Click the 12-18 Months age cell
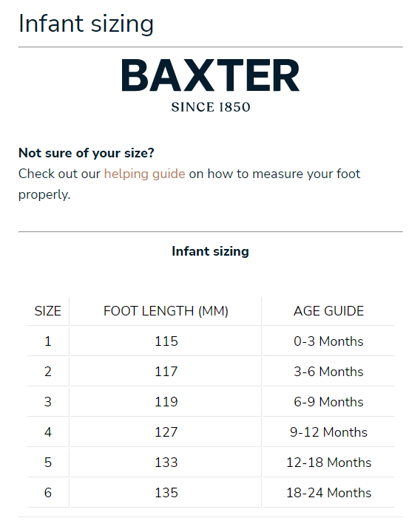This screenshot has height=532, width=409. (328, 462)
